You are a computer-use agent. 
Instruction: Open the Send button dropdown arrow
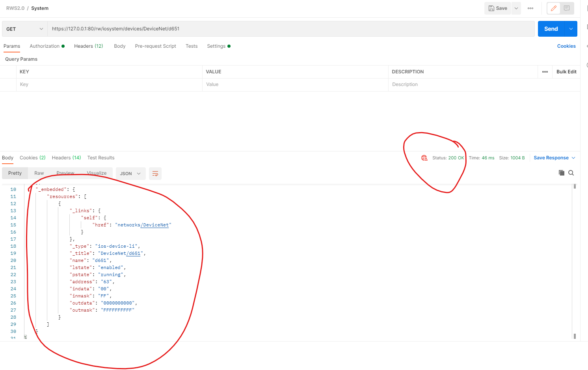tap(571, 29)
